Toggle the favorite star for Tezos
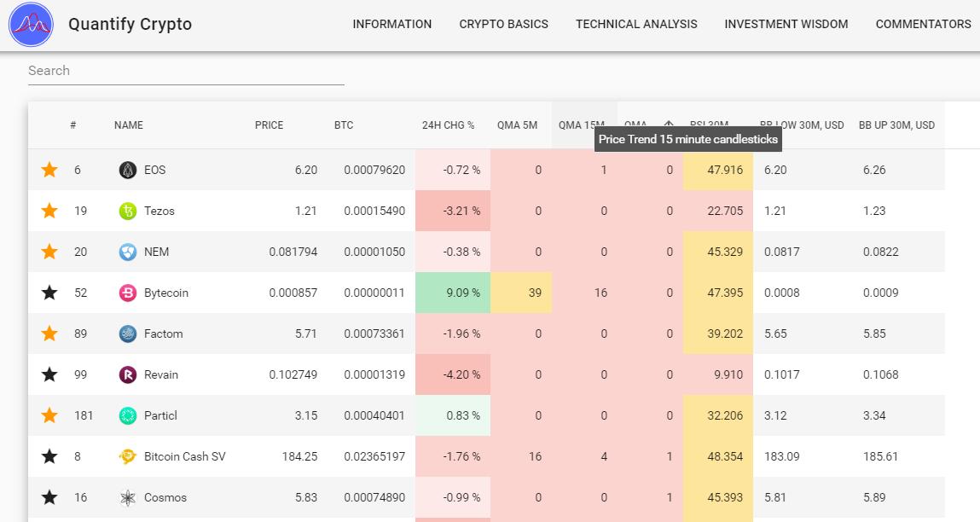This screenshot has height=522, width=980. click(49, 211)
